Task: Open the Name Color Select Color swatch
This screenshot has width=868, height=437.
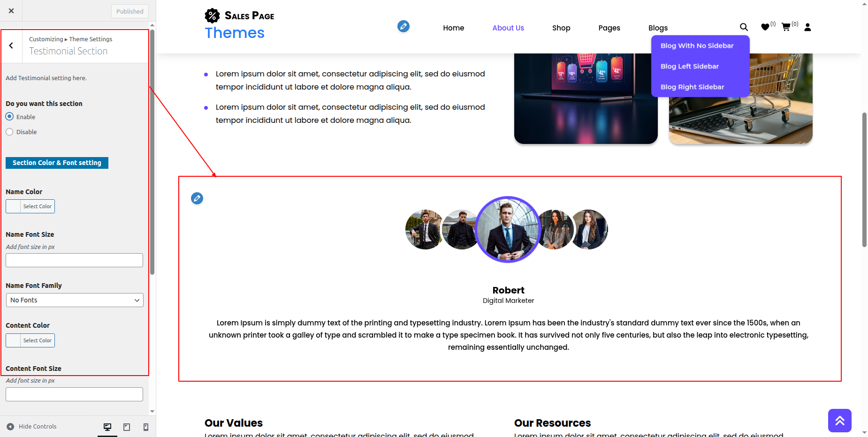Action: click(30, 206)
